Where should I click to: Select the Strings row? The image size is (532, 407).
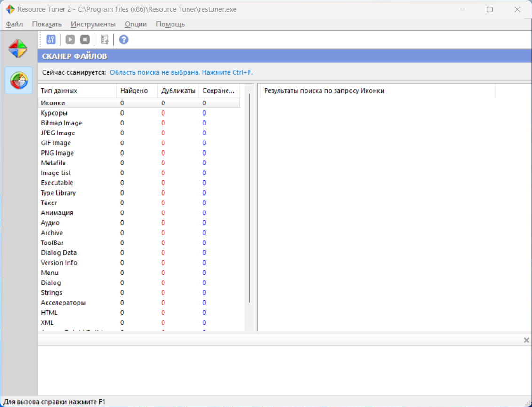tap(139, 293)
